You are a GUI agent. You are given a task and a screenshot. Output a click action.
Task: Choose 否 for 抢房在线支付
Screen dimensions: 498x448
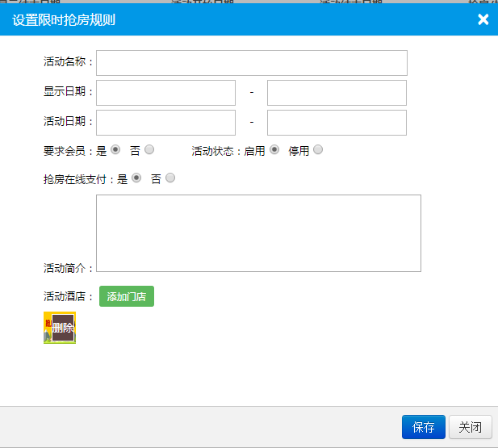(x=170, y=178)
